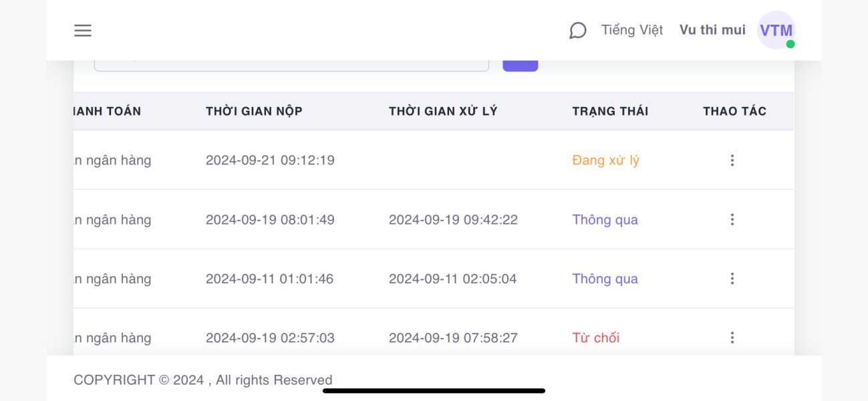Click the submission time 2024-09-21 09:12:19
The width and height of the screenshot is (868, 401).
click(270, 160)
